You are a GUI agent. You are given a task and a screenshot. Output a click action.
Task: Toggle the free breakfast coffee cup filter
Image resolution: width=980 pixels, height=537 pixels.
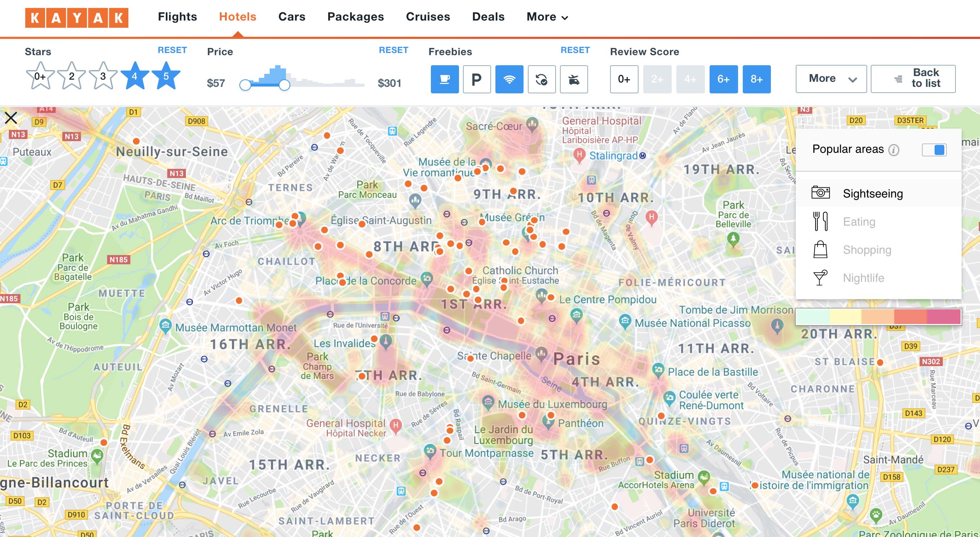[x=444, y=79]
